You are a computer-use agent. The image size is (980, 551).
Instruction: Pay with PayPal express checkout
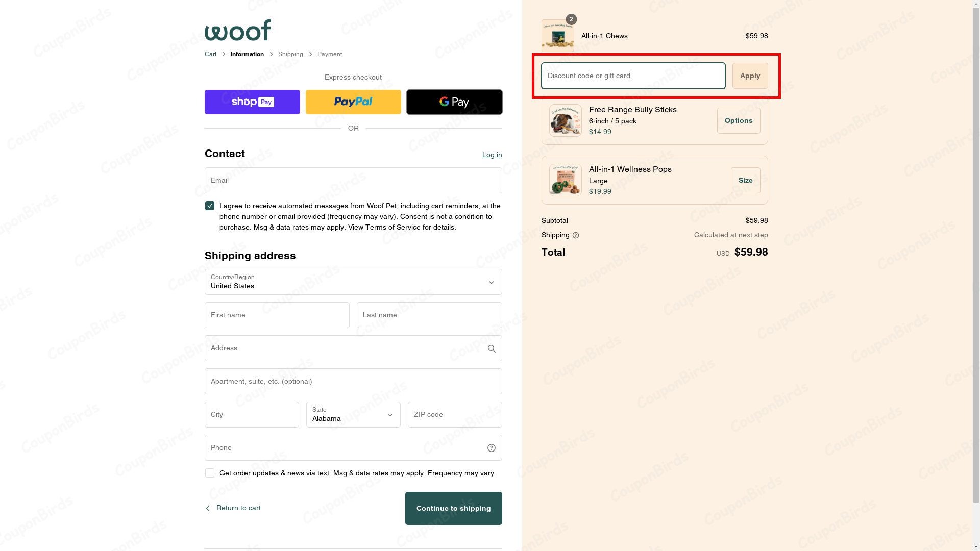pos(353,102)
